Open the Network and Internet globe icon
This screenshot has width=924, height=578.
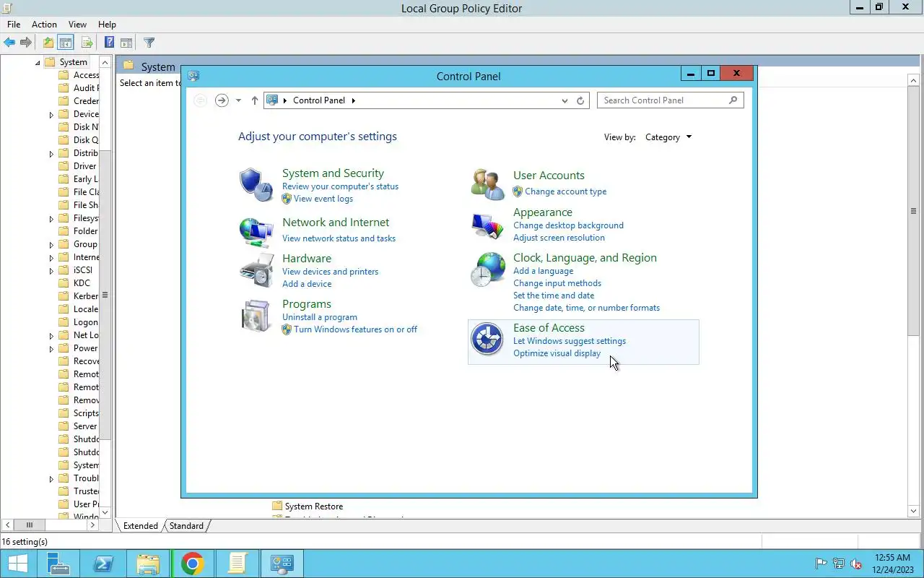pyautogui.click(x=256, y=231)
